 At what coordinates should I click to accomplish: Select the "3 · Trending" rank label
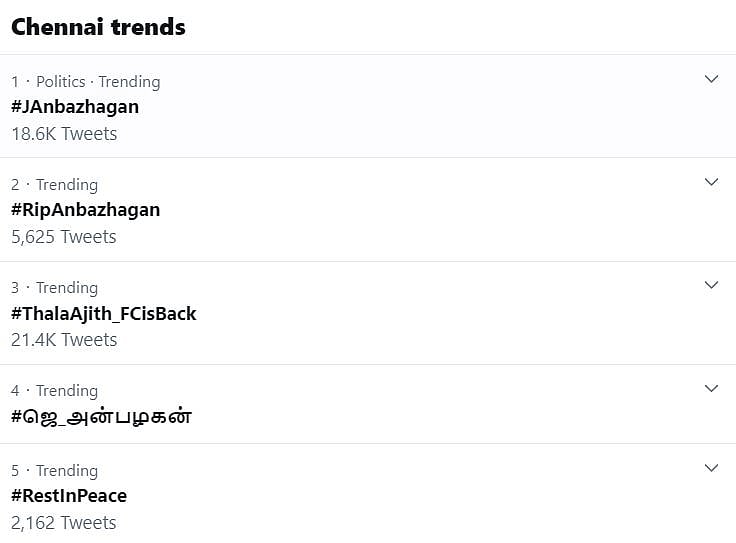point(54,288)
